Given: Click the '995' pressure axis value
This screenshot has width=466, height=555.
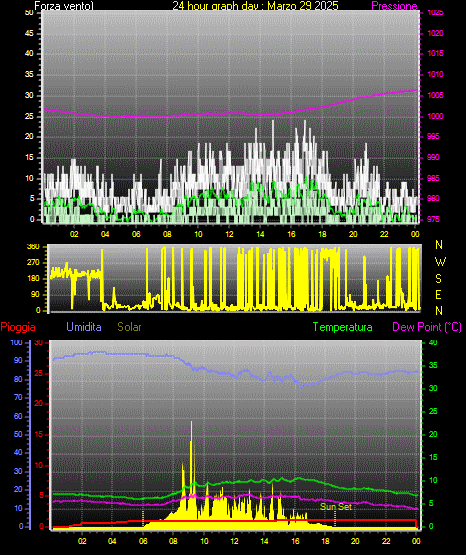Looking at the screenshot, I should point(433,136).
